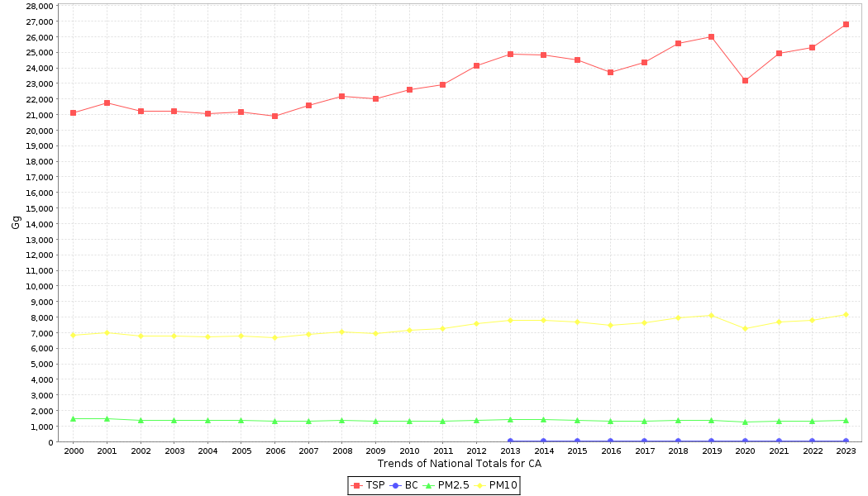Viewport: 868px width, 496px height.
Task: Click the PM2.5 legend label text
Action: (453, 485)
